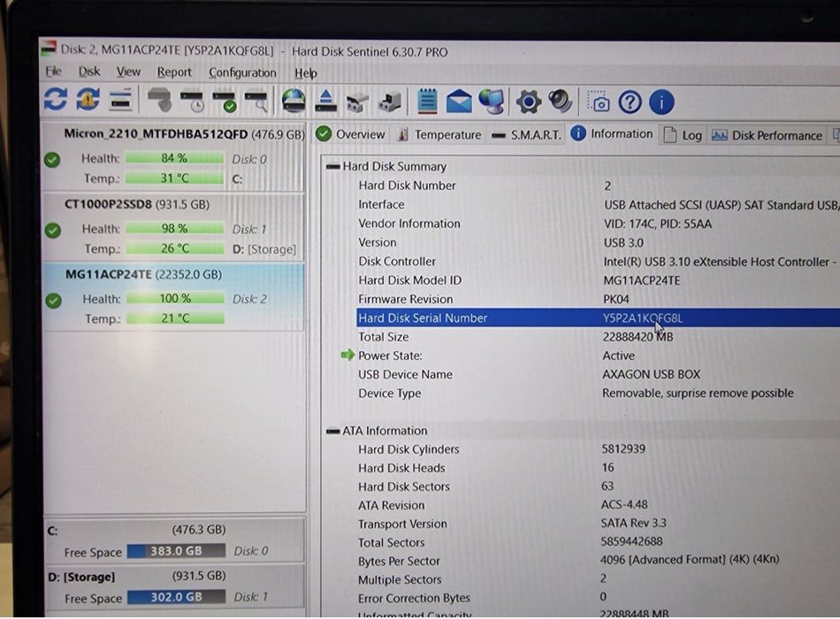Switch to the Disk Performance tab
The image size is (840, 619).
click(767, 135)
